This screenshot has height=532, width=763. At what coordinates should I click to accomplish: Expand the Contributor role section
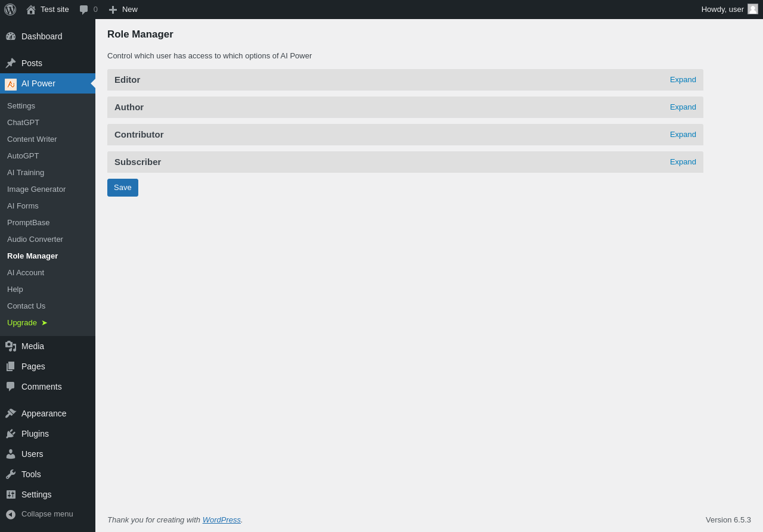(x=683, y=135)
